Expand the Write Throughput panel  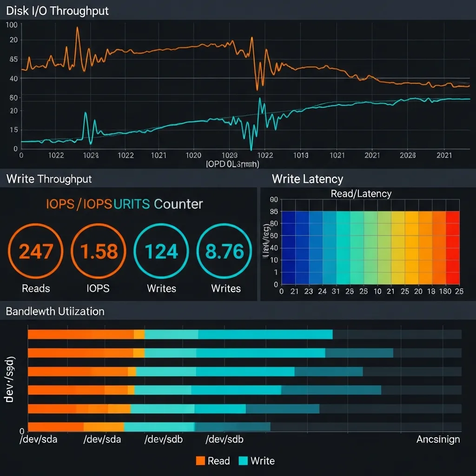48,179
